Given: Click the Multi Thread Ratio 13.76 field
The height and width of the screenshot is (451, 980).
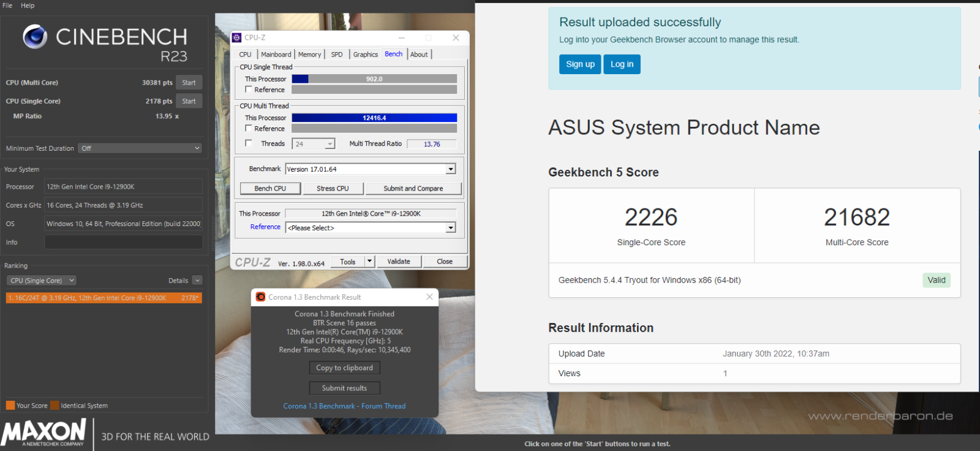Looking at the screenshot, I should [432, 144].
